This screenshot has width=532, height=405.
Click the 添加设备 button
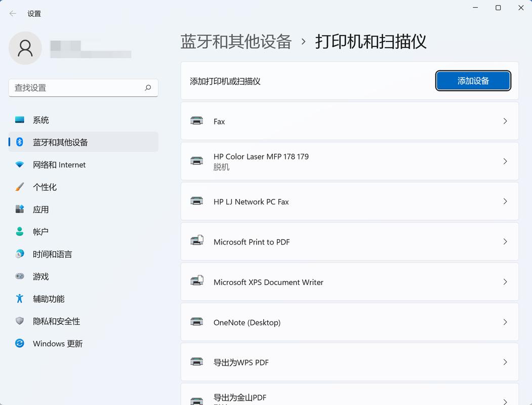click(472, 80)
